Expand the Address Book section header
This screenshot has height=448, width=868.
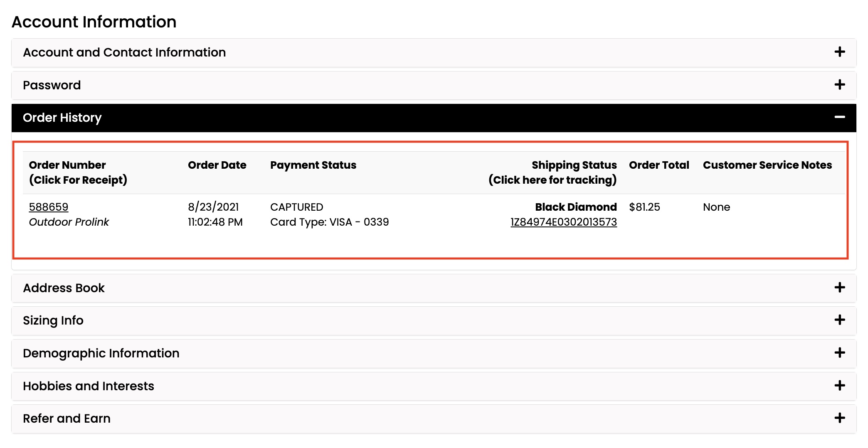pos(434,288)
